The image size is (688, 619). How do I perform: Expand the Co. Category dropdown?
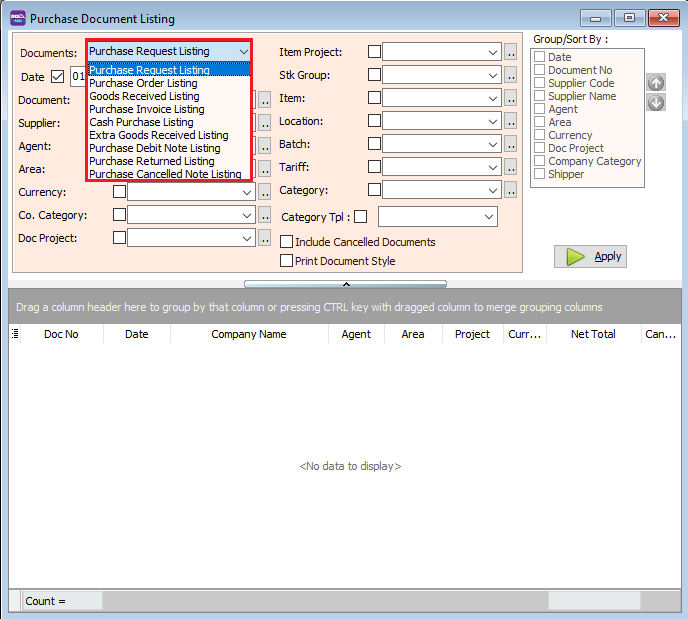(x=247, y=215)
